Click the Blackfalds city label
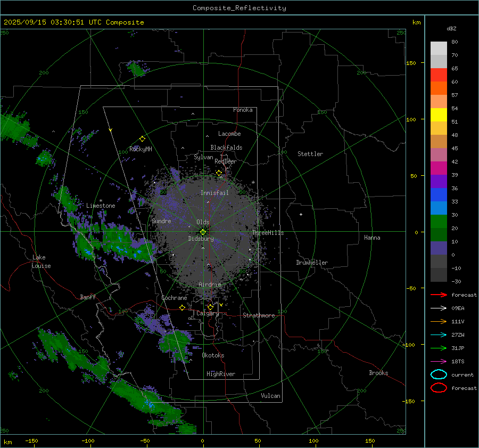This screenshot has width=479, height=448. click(x=226, y=148)
